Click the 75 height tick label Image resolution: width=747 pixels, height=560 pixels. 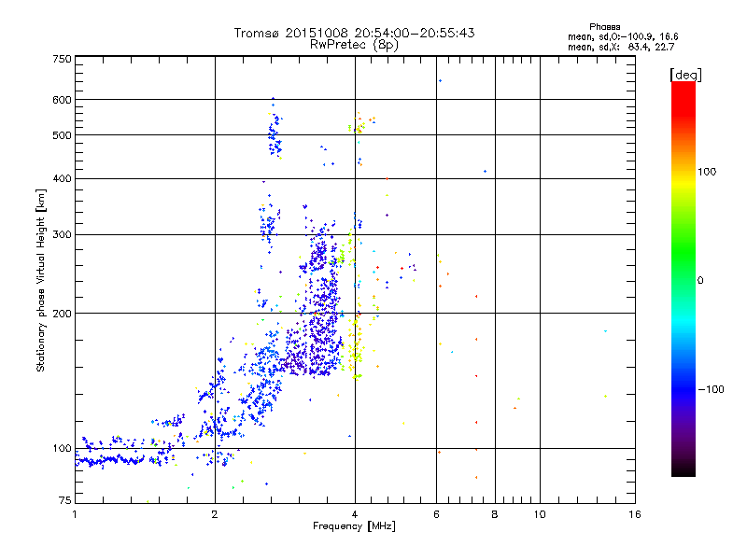tap(65, 500)
